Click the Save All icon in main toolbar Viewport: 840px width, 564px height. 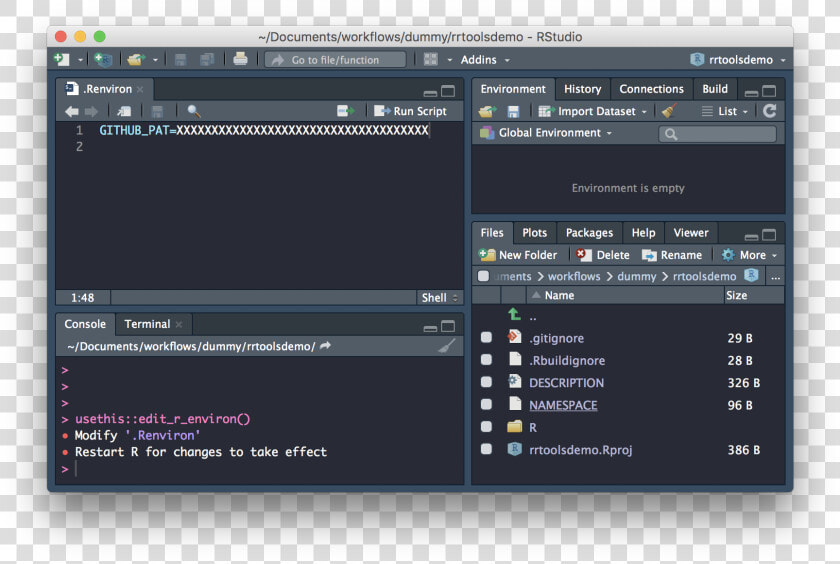(x=207, y=59)
